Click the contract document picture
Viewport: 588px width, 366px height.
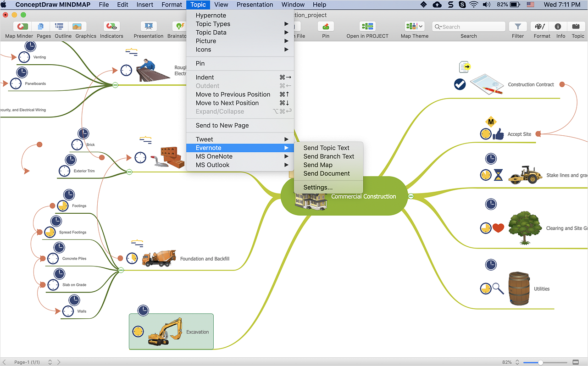[x=487, y=84]
